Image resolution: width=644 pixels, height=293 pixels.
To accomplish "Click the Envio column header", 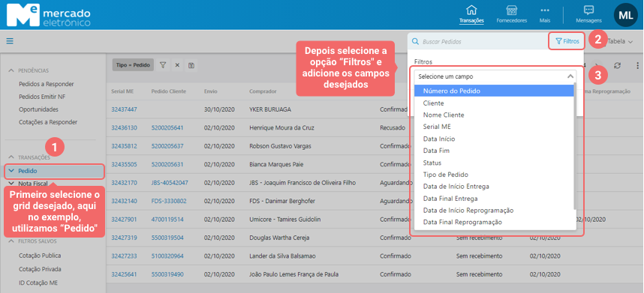I will (211, 91).
